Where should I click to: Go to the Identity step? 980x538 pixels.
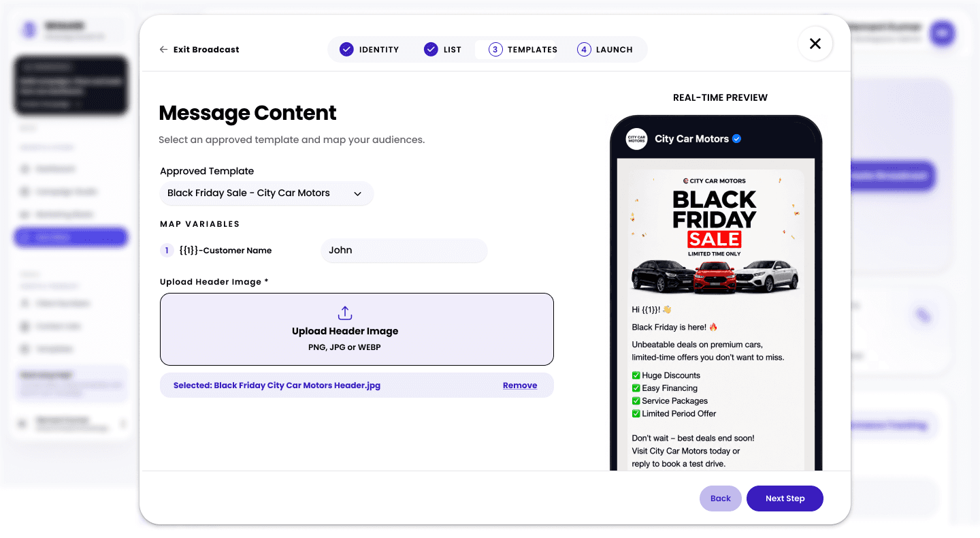point(370,50)
